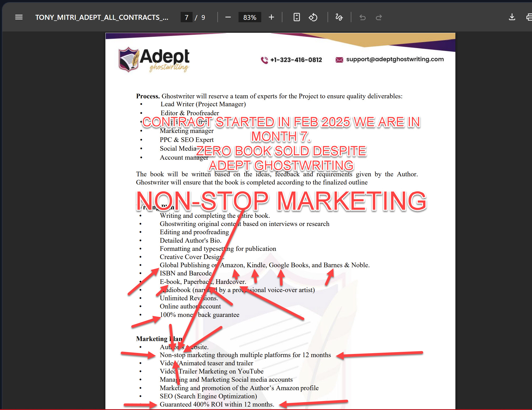
Task: Zoom out with the minus button
Action: coord(228,17)
